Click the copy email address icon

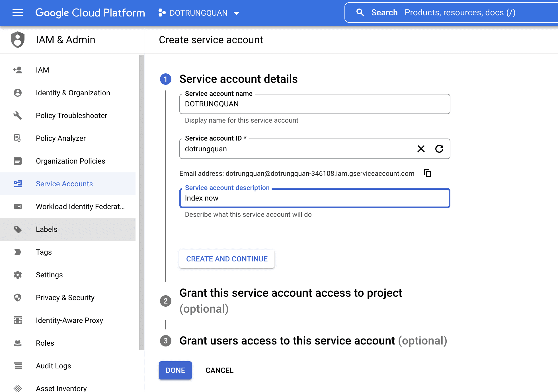[428, 173]
